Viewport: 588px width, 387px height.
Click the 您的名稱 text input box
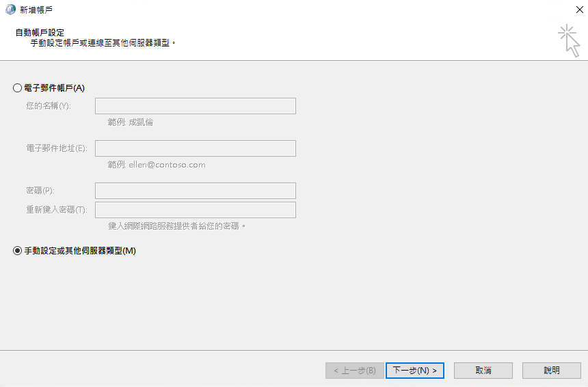[195, 106]
